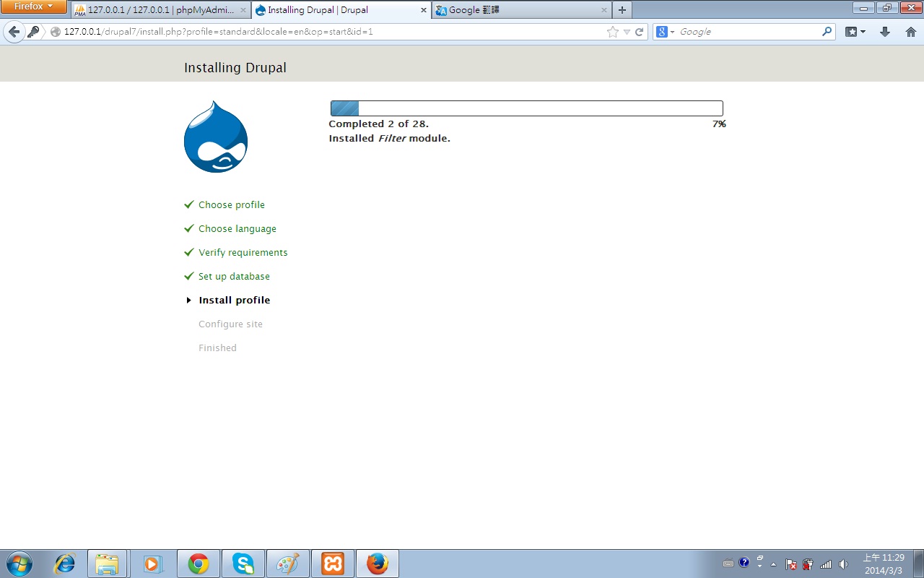The image size is (924, 578).
Task: Open the Downloads arrow icon
Action: pyautogui.click(x=885, y=32)
